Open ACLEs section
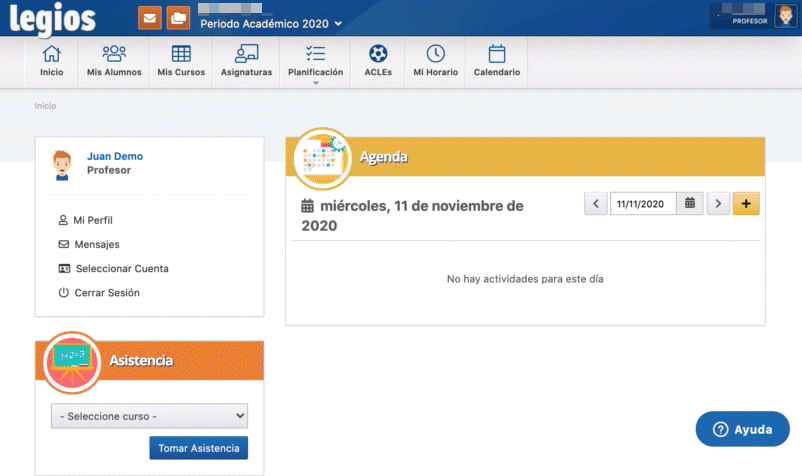Screen dimensions: 802x476 pos(378,61)
